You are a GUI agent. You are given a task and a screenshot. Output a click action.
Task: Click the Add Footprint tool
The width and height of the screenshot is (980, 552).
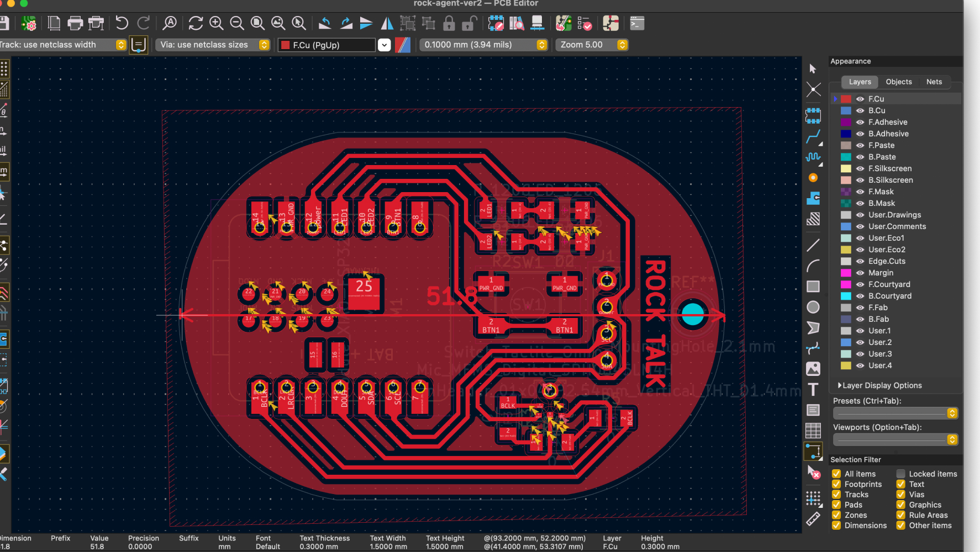813,115
